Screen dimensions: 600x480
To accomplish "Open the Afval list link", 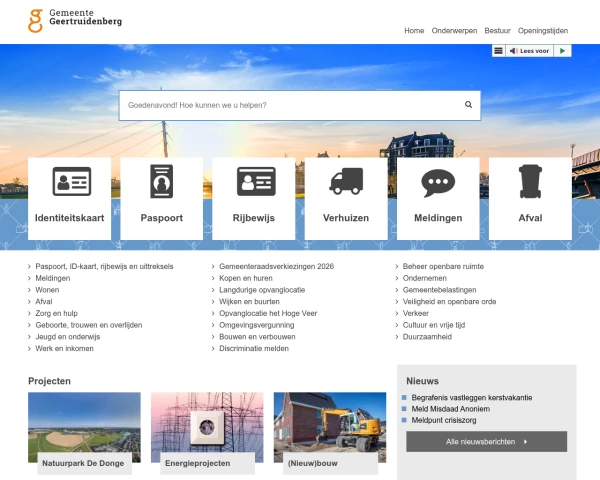I will [44, 302].
